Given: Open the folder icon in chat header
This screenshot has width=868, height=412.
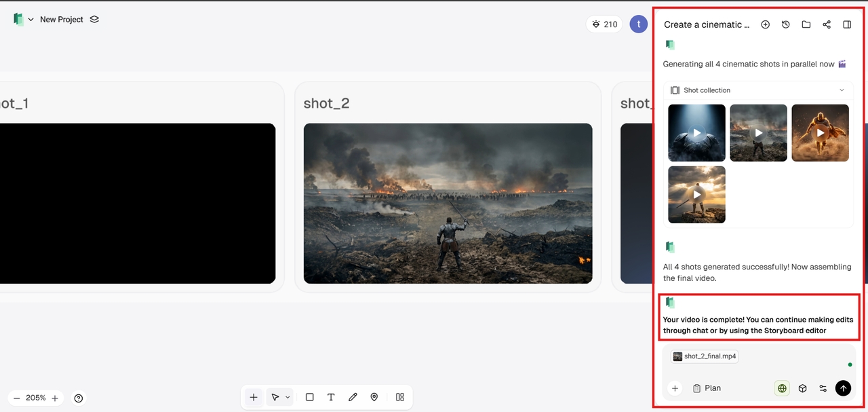Looking at the screenshot, I should tap(806, 24).
